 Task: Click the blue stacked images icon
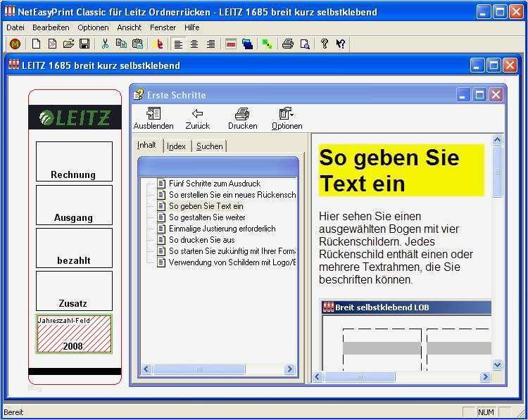pyautogui.click(x=248, y=44)
